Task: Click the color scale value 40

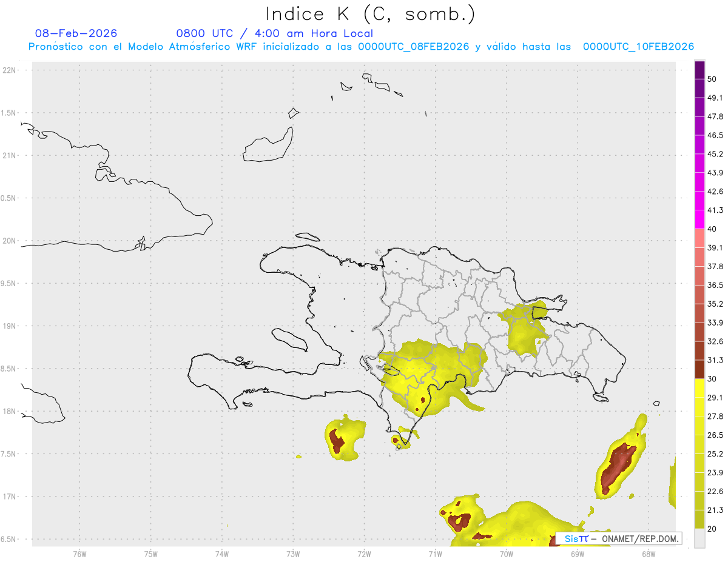Action: (x=712, y=229)
